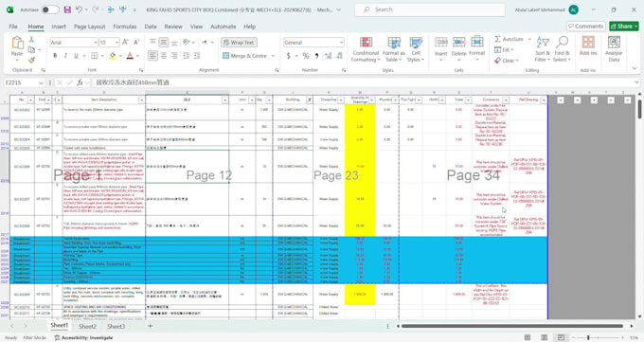The image size is (644, 342).
Task: Toggle Bold formatting
Action: point(55,56)
